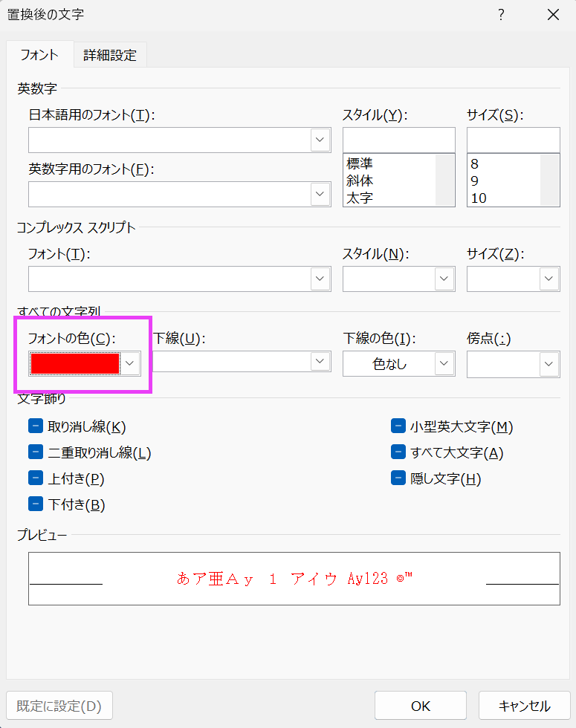Select 太字 in the style list
576x728 pixels.
click(x=360, y=198)
